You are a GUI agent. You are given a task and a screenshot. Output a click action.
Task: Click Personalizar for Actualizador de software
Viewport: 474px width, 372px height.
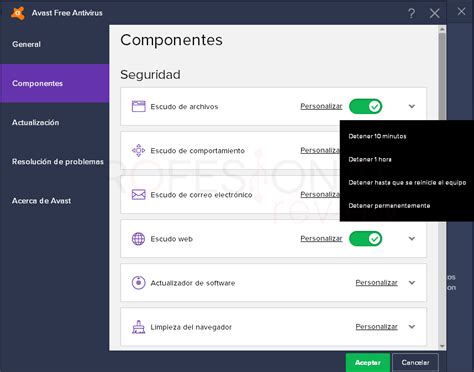tap(376, 283)
